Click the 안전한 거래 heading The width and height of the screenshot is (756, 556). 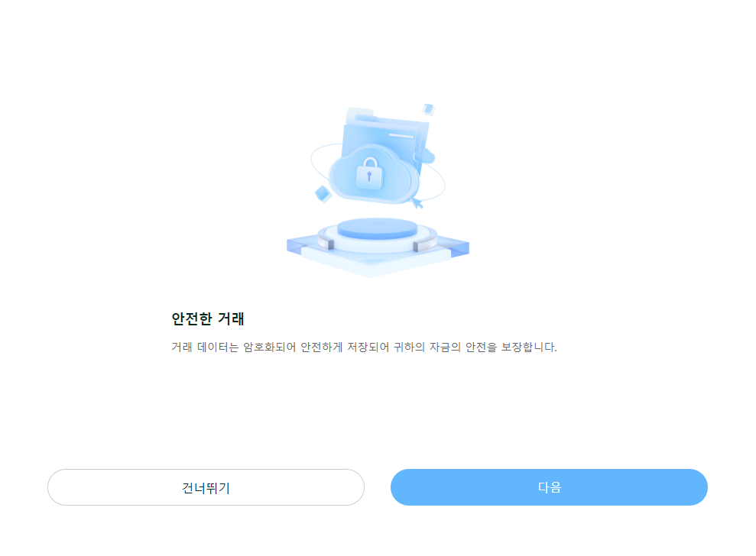click(x=208, y=318)
